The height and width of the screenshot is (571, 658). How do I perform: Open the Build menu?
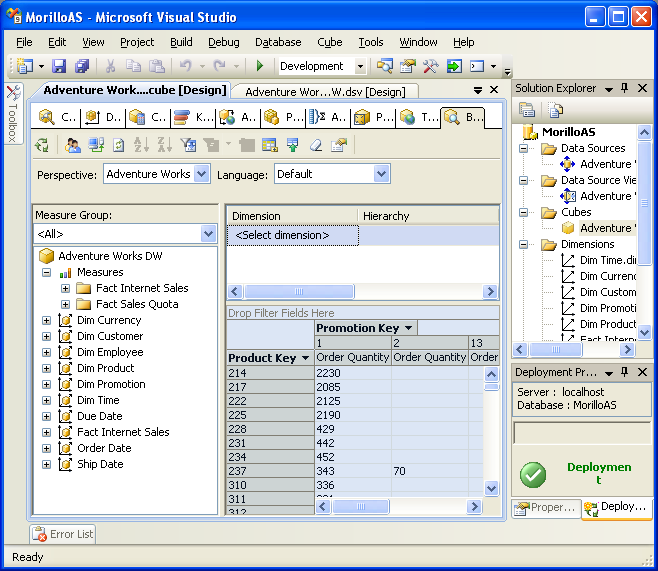[181, 42]
